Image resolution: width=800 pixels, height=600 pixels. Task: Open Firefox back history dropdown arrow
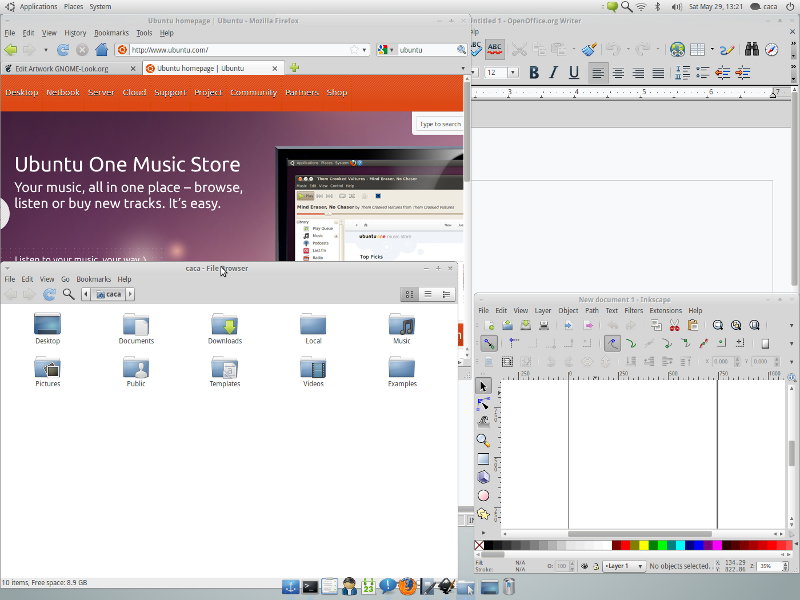coord(45,49)
